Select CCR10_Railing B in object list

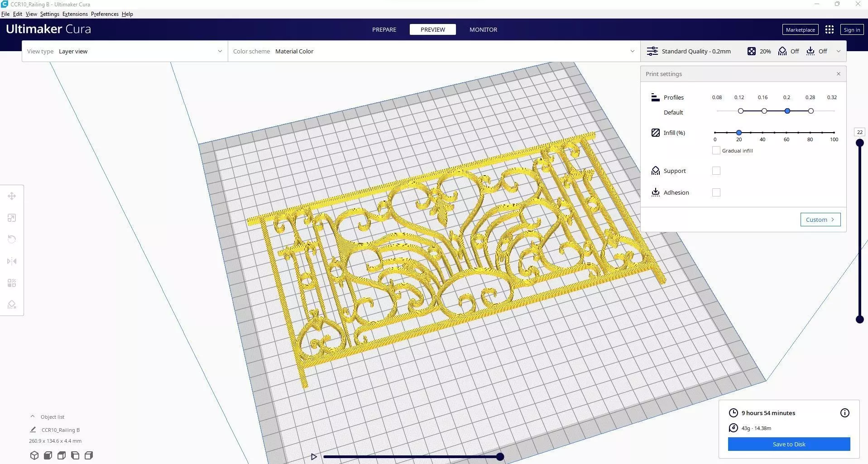click(x=61, y=430)
